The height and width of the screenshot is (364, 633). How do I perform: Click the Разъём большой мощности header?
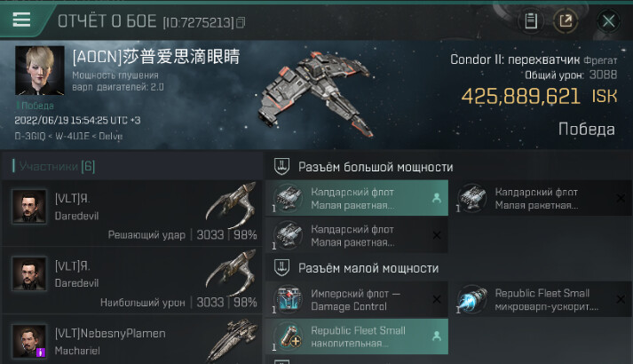click(x=376, y=167)
